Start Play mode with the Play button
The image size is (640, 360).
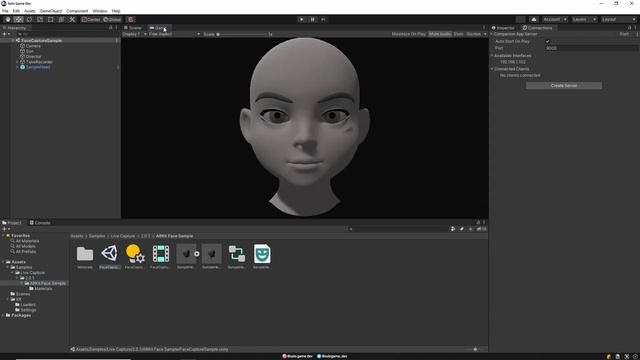[x=302, y=20]
